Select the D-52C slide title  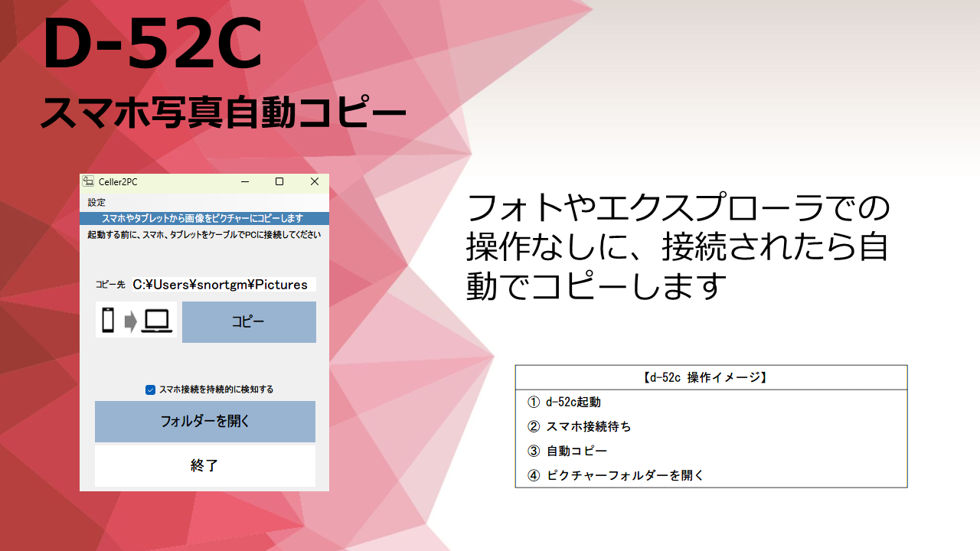pos(153,47)
